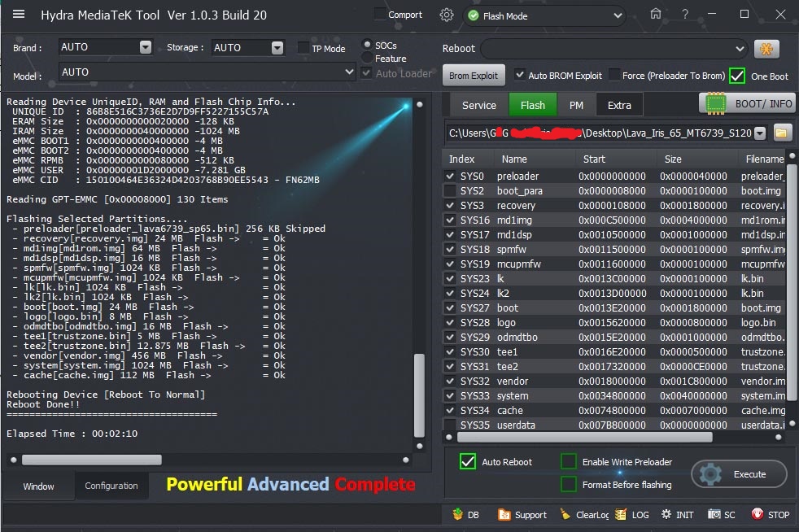Click the orange reboot action icon
Image resolution: width=799 pixels, height=532 pixels.
pyautogui.click(x=766, y=49)
